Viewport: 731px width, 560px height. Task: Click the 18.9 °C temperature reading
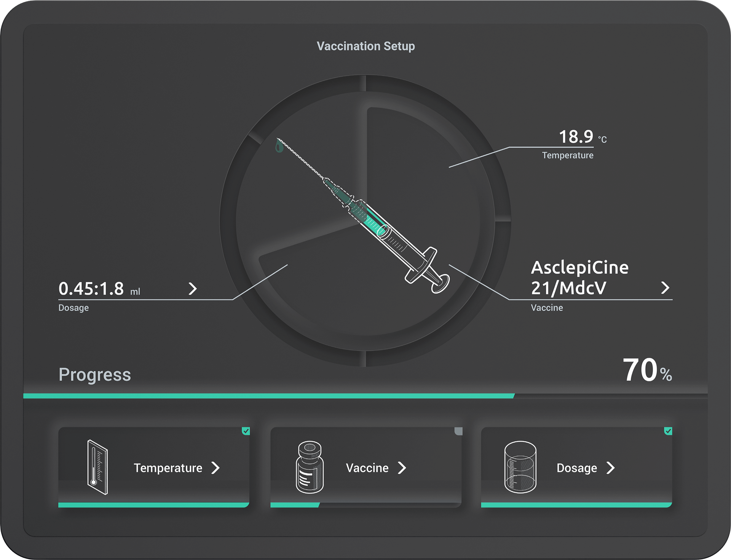583,137
